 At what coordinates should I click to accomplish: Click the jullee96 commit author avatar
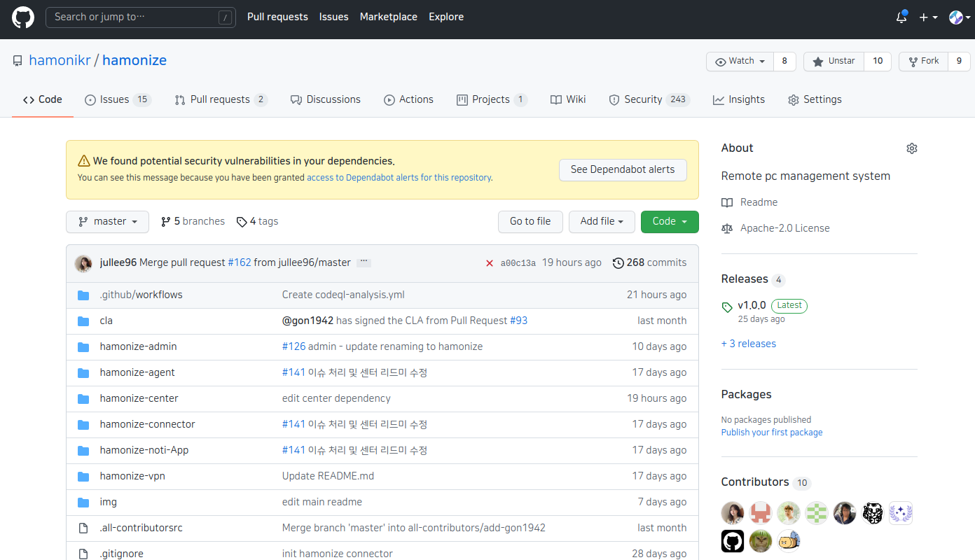83,263
